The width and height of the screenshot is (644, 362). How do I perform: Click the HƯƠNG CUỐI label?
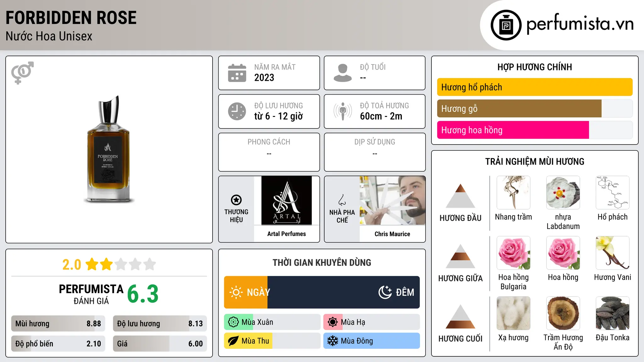pos(461,339)
